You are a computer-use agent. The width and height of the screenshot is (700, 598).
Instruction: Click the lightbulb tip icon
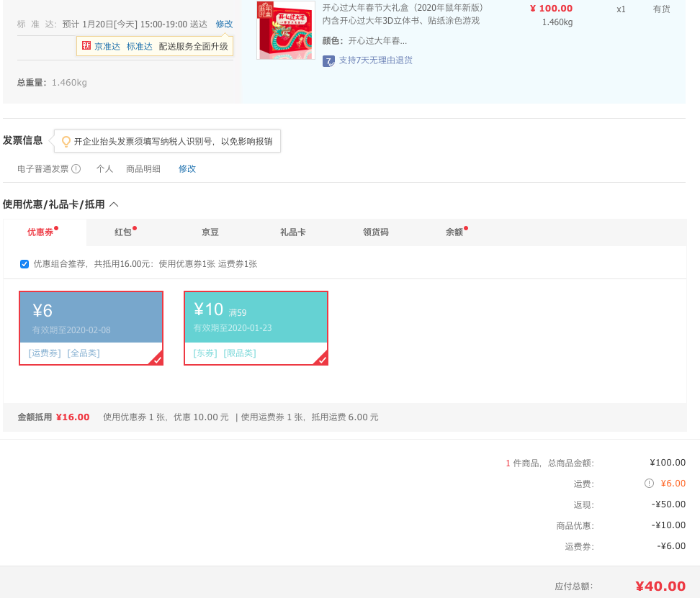tap(66, 141)
